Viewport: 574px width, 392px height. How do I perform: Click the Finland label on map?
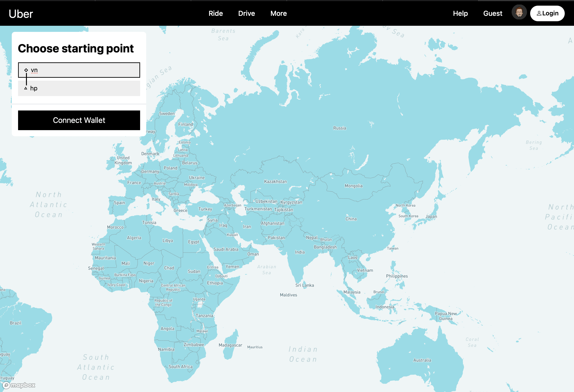(x=186, y=124)
